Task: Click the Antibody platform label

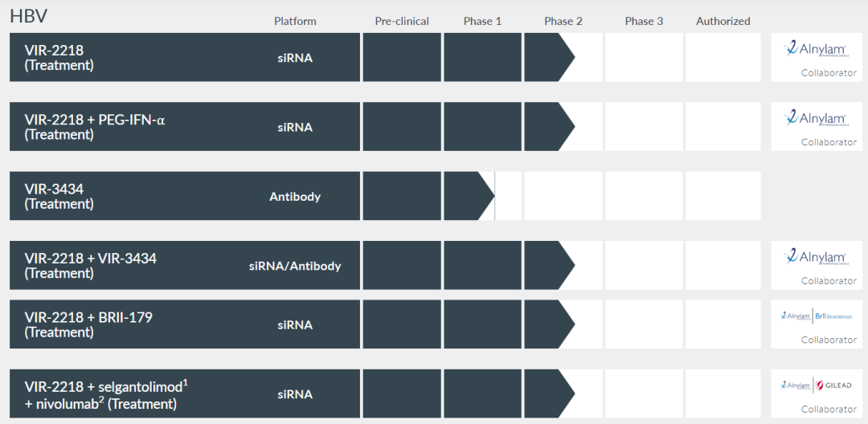Action: [295, 197]
